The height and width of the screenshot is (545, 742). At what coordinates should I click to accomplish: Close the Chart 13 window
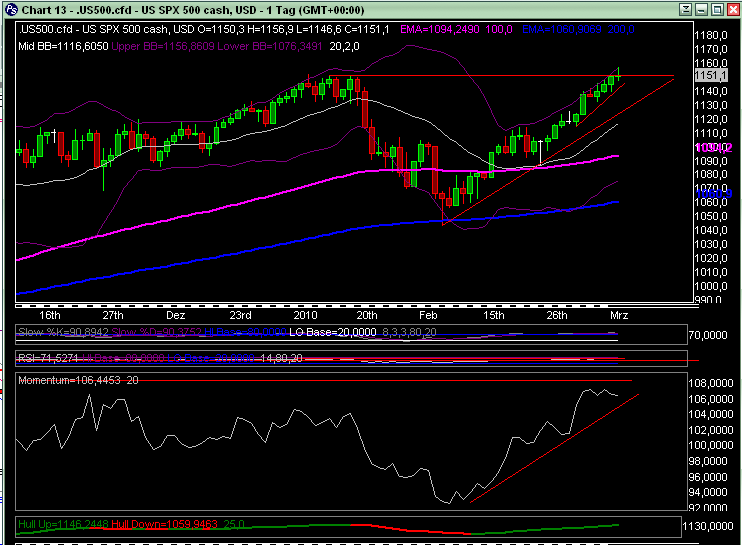click(x=733, y=9)
